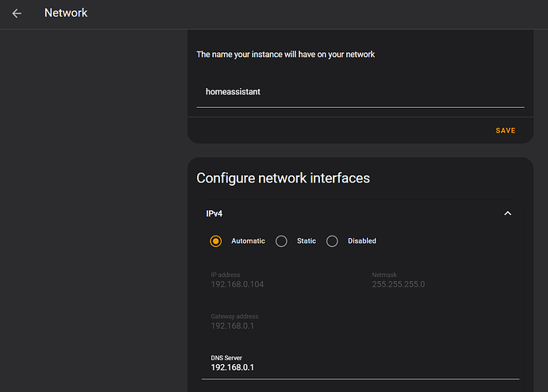The image size is (548, 392).
Task: Focus the DNS Server input field
Action: 359,367
